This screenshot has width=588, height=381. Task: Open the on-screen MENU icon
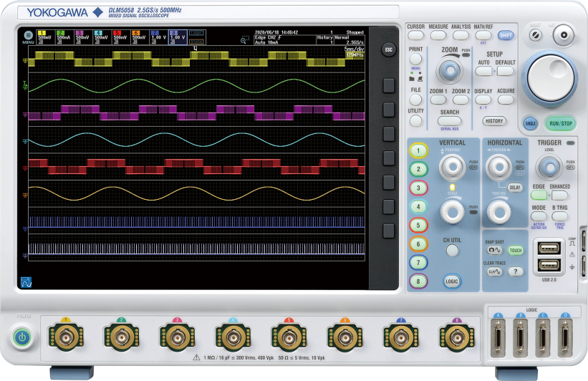click(x=28, y=35)
